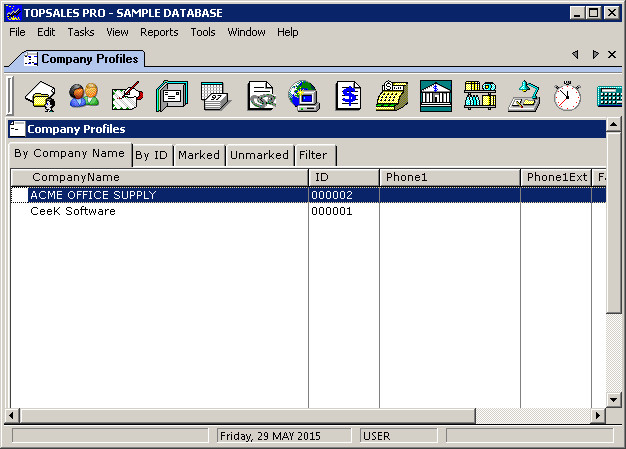Click the USER status bar field

tap(398, 436)
